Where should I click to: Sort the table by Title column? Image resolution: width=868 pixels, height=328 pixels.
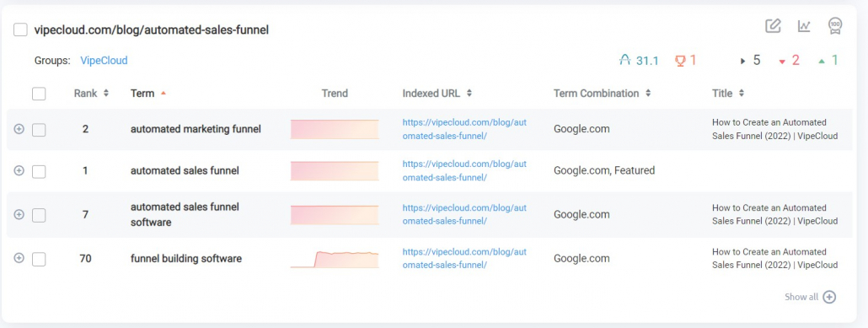[728, 93]
